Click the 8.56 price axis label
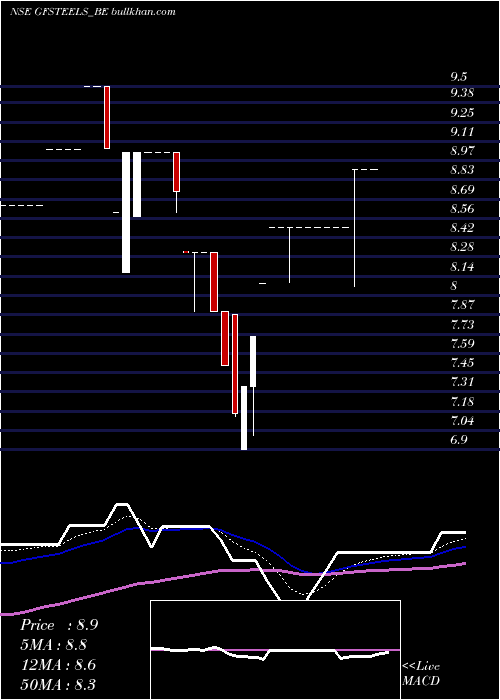Image resolution: width=500 pixels, height=700 pixels. point(462,209)
